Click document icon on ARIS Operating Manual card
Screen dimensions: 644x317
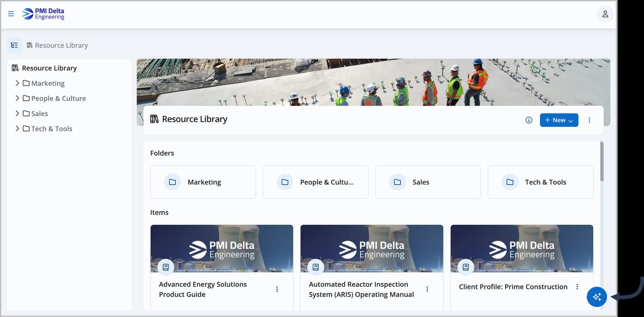click(316, 267)
